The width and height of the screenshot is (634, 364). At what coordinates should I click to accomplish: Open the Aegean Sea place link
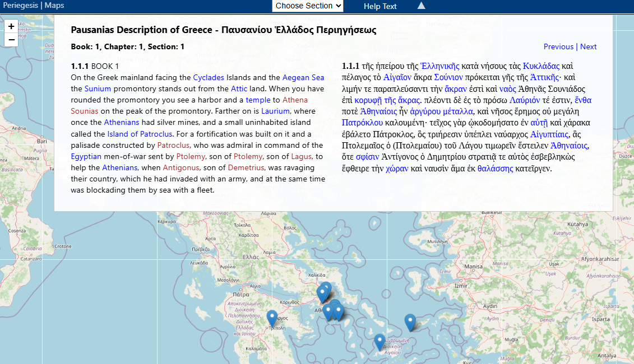point(303,77)
